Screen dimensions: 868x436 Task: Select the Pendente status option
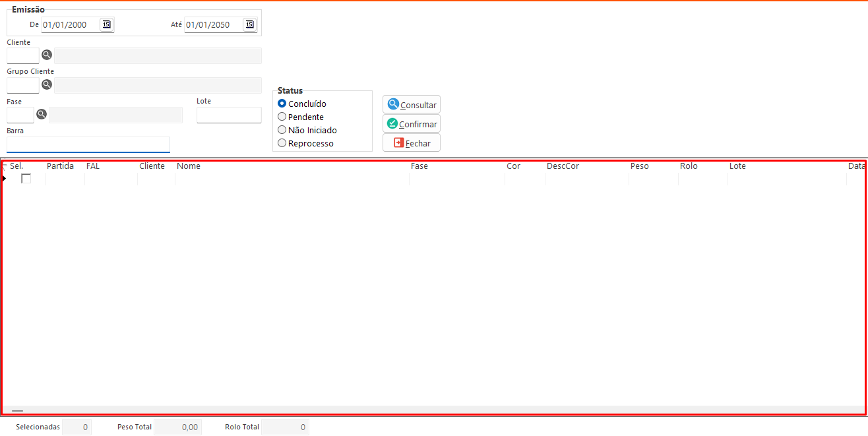tap(282, 117)
